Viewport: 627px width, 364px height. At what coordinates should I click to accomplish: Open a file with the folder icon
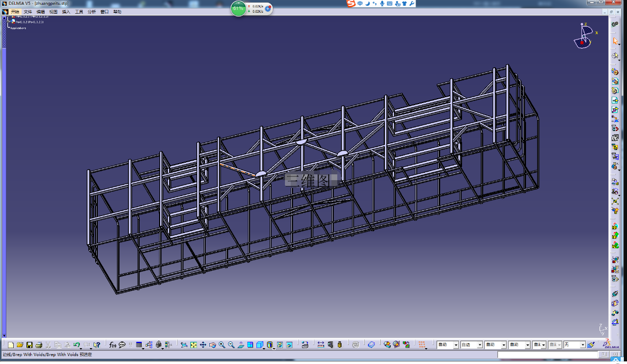(20, 345)
